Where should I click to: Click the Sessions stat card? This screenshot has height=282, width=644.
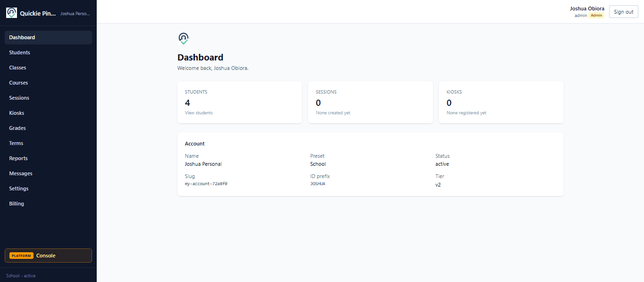click(x=370, y=102)
